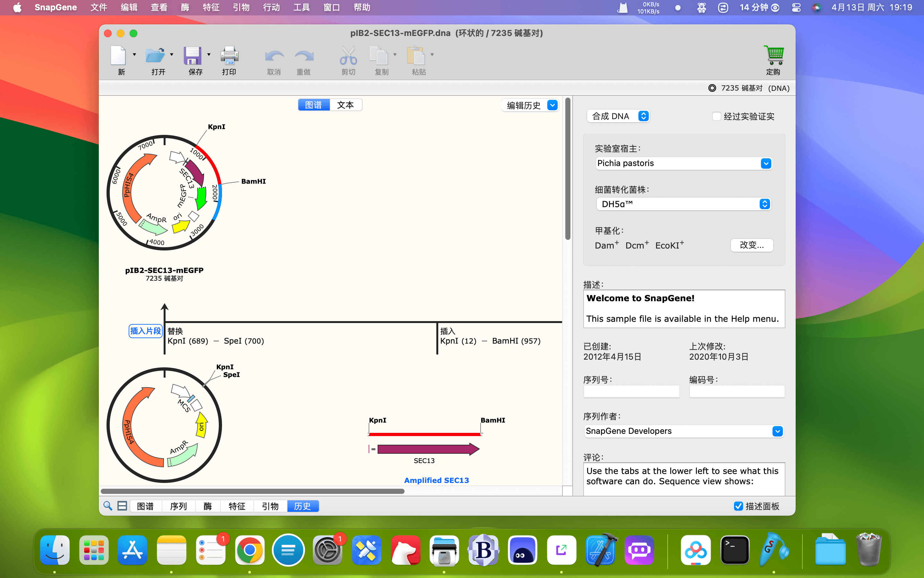Click the magnifier search icon at bottom

coord(108,506)
